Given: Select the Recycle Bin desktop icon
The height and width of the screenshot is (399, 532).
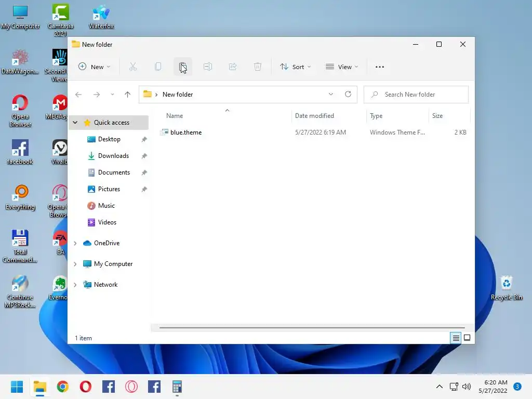Looking at the screenshot, I should pos(506,288).
